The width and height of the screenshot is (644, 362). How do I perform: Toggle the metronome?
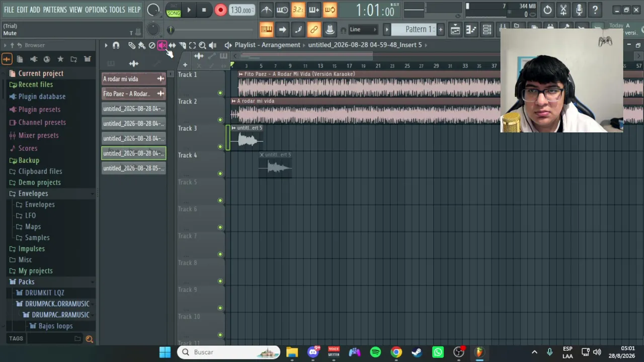click(x=267, y=10)
